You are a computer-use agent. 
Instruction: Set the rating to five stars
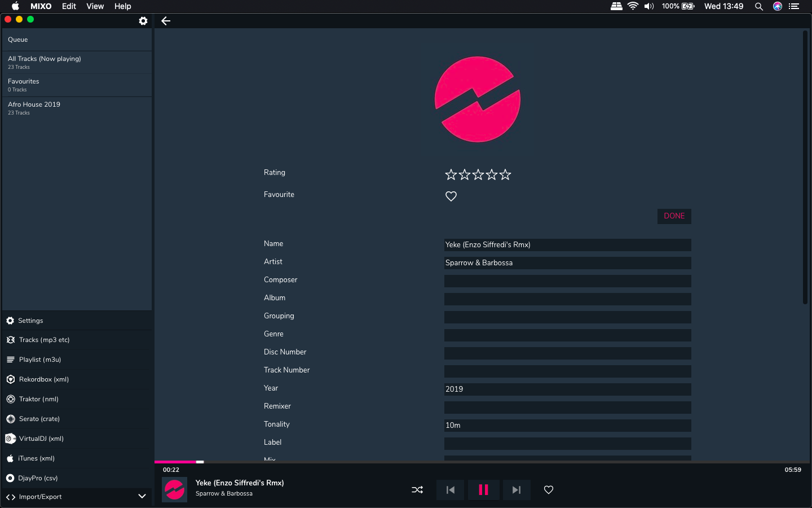click(505, 174)
